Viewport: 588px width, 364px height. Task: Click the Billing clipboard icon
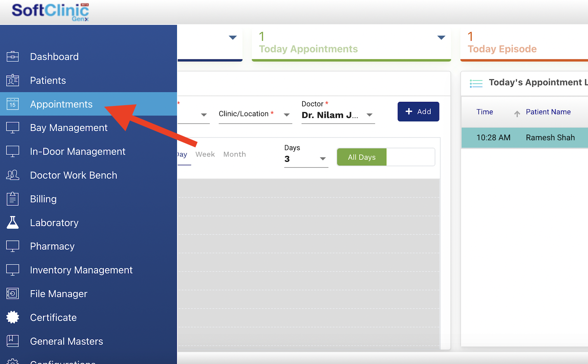[x=12, y=199]
